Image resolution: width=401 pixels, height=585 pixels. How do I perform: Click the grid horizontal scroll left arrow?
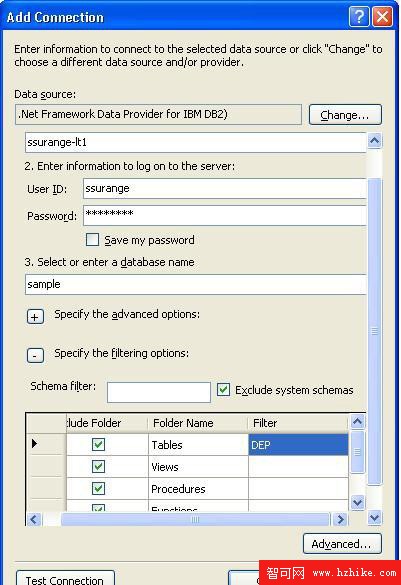34,519
